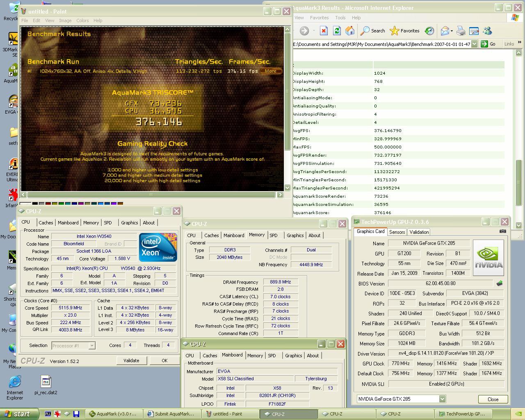Click the Core Speed value 5115.9 MHz
This screenshot has height=420, width=525.
tap(71, 308)
